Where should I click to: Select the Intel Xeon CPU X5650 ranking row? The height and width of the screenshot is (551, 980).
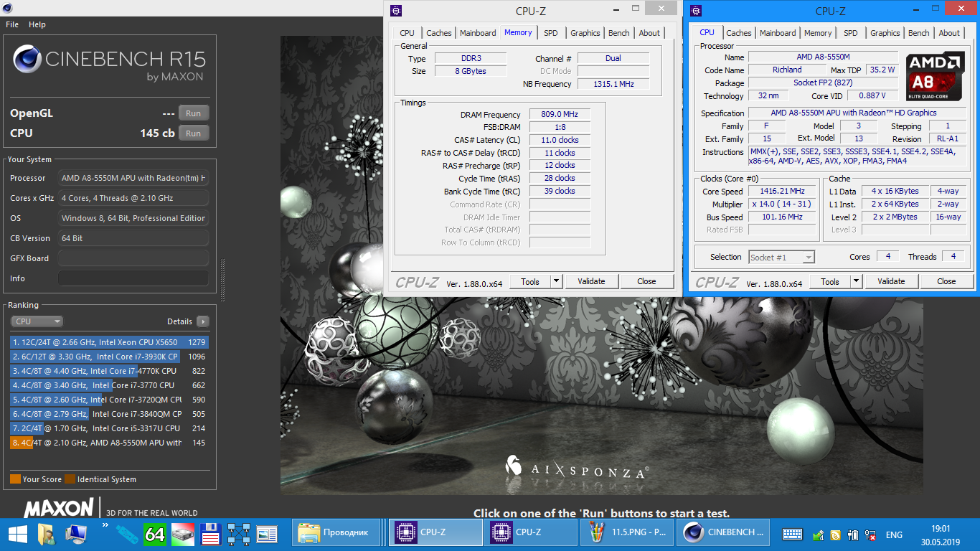pyautogui.click(x=109, y=342)
